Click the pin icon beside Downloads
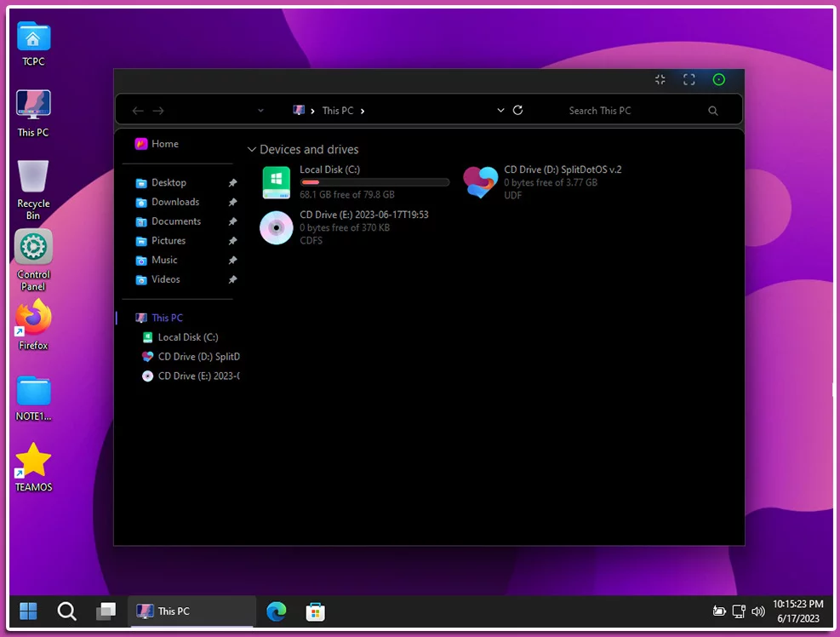 232,202
